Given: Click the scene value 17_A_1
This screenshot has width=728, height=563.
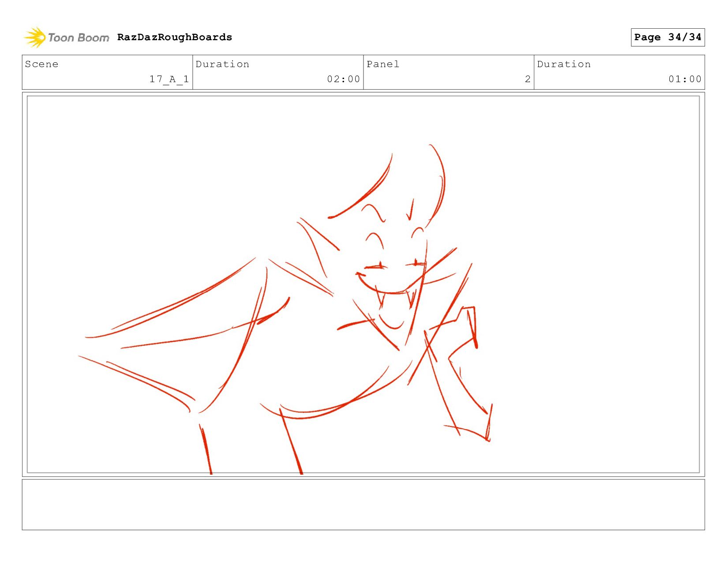Looking at the screenshot, I should pos(169,79).
